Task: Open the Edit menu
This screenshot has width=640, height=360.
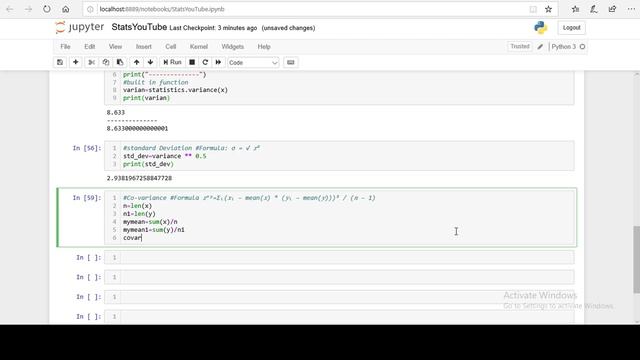Action: click(90, 47)
